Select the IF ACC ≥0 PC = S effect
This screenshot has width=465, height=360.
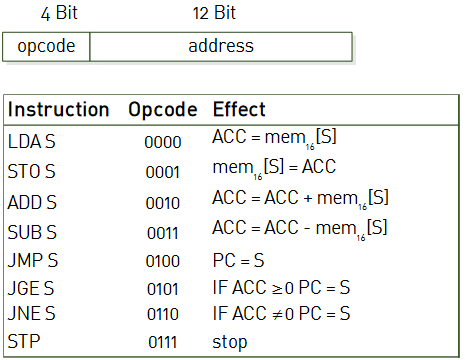pyautogui.click(x=281, y=288)
